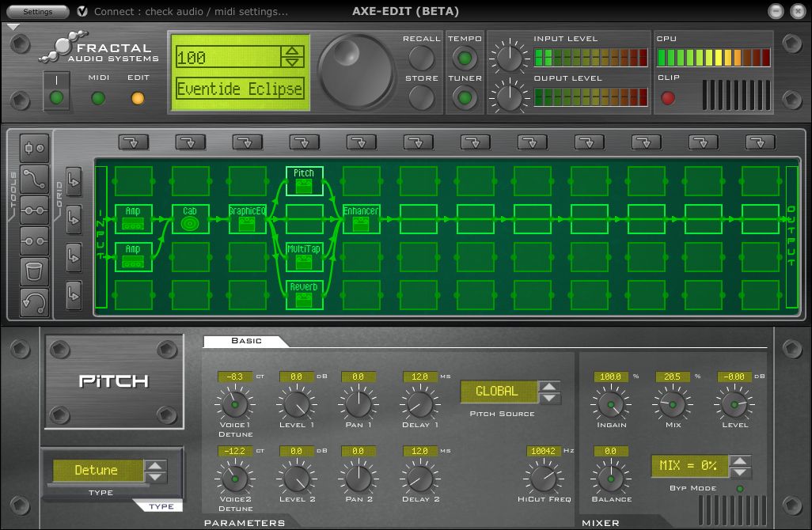Screen dimensions: 812x530
Task: Click the Voice2 Detune value -12.2
Action: pyautogui.click(x=234, y=452)
